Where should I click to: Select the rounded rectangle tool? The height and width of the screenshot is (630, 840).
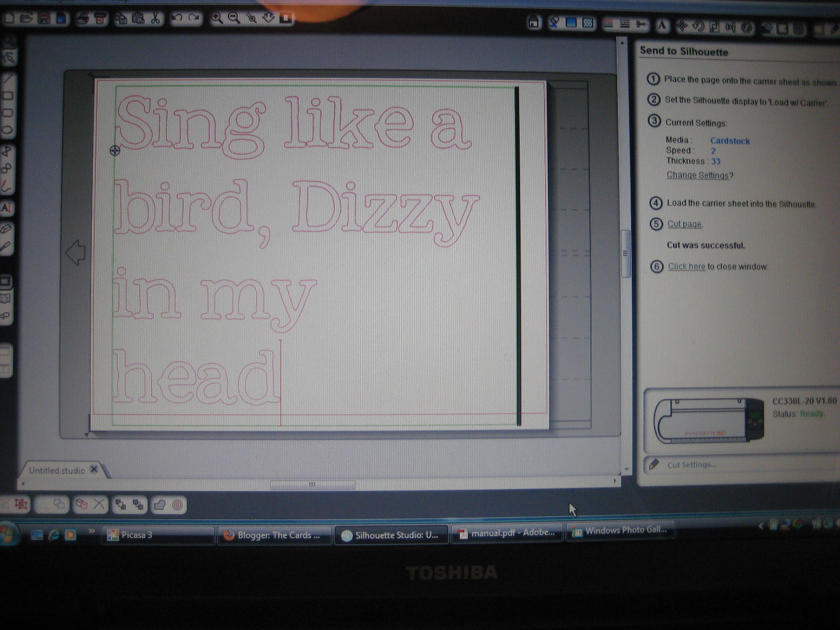[x=7, y=113]
